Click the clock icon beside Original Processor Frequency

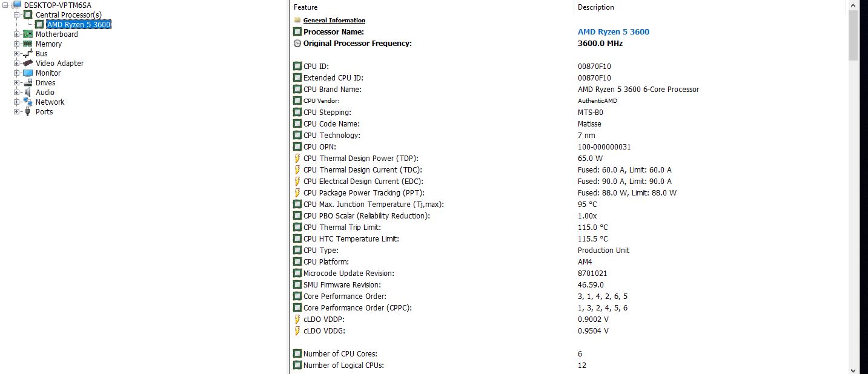pos(297,43)
